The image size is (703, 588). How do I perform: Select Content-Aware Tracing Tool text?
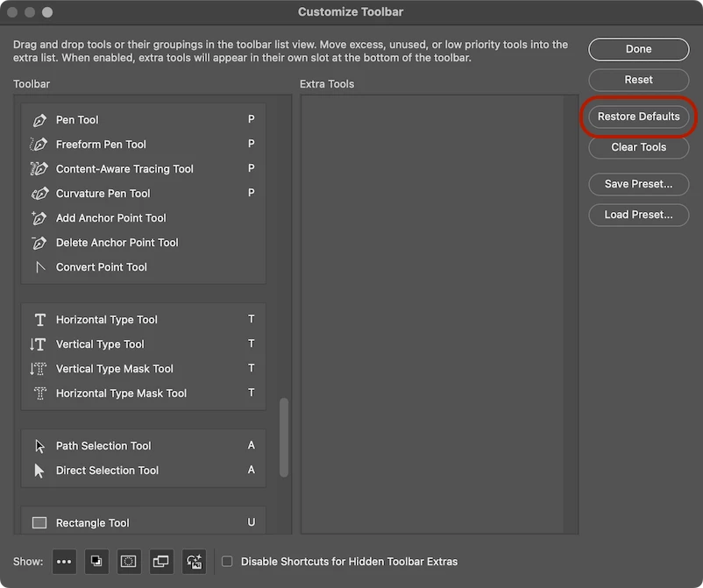(124, 169)
